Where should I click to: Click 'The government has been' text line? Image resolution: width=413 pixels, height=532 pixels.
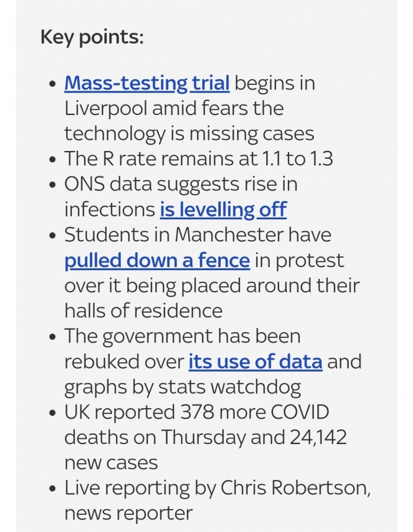pos(182,336)
